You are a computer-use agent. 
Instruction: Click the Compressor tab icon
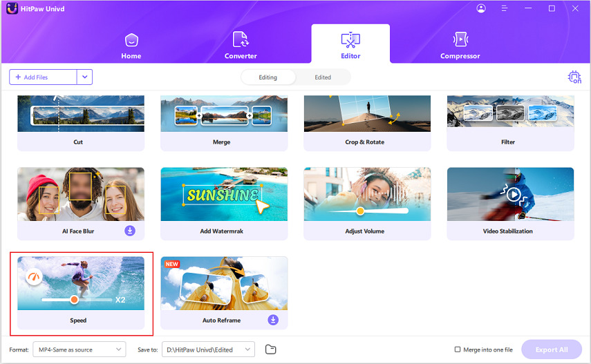460,39
